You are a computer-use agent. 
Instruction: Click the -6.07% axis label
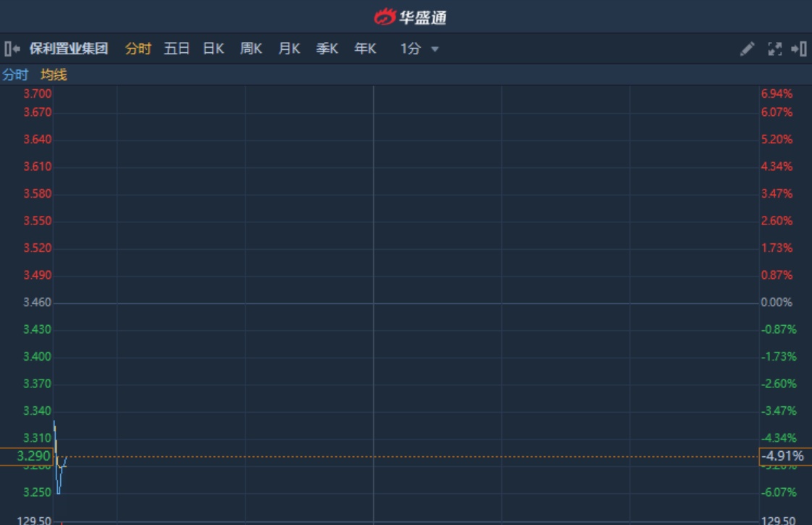(x=779, y=492)
